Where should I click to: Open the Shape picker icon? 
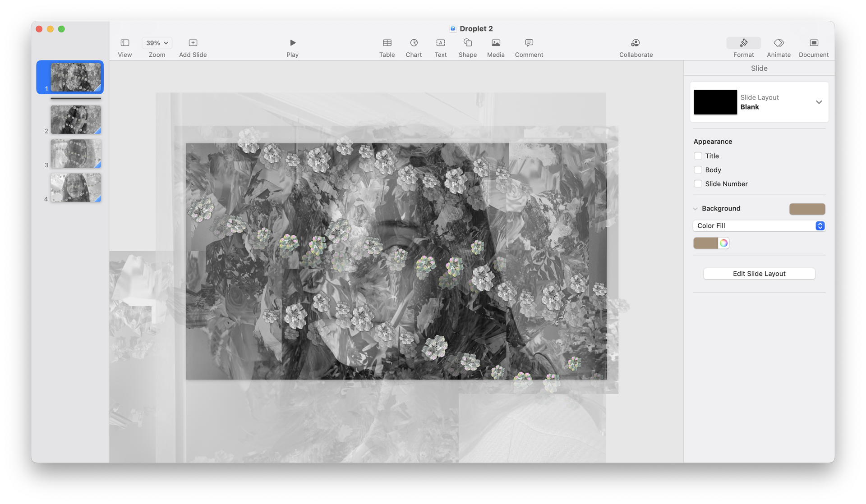[x=468, y=43]
